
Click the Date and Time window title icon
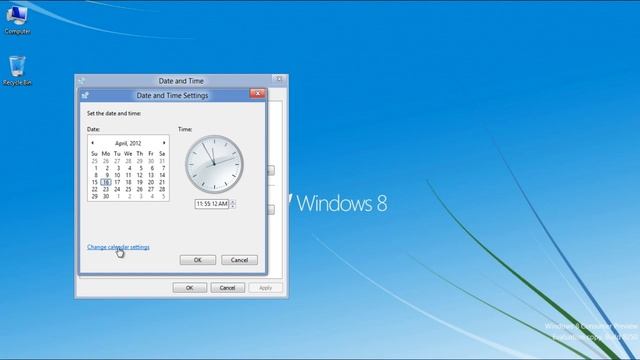pos(81,81)
